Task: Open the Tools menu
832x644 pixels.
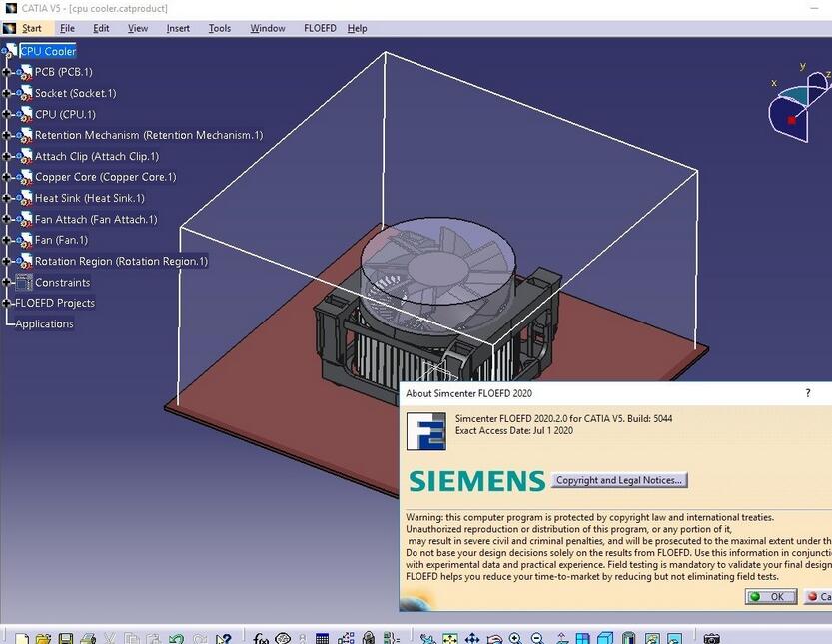Action: click(219, 28)
